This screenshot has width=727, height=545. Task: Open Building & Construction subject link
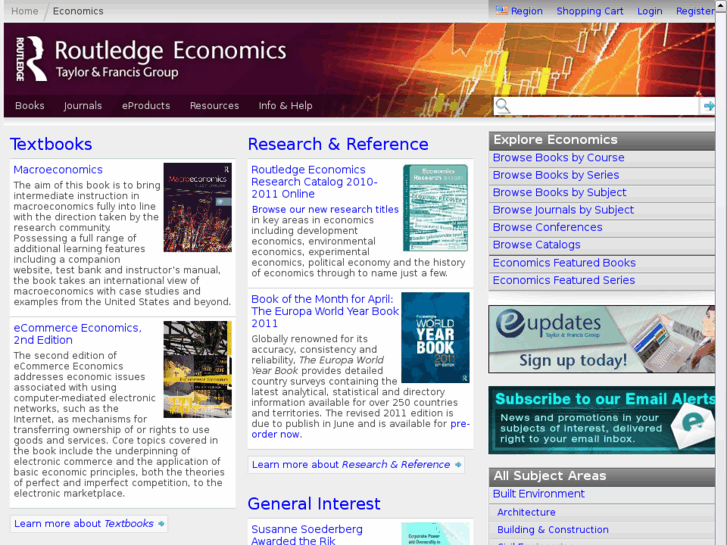tap(553, 530)
